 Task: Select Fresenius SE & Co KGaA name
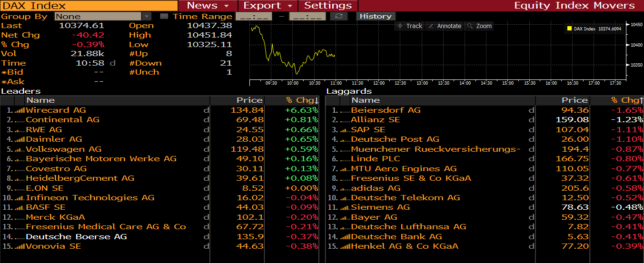411,178
